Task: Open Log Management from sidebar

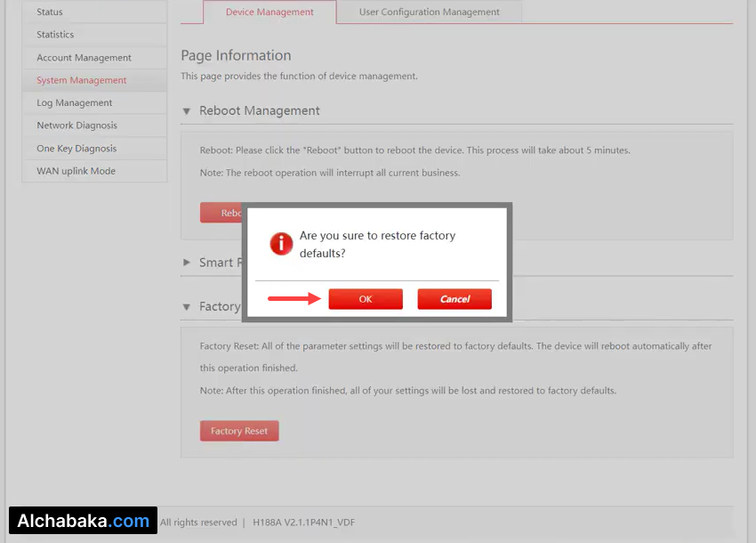Action: pyautogui.click(x=74, y=103)
